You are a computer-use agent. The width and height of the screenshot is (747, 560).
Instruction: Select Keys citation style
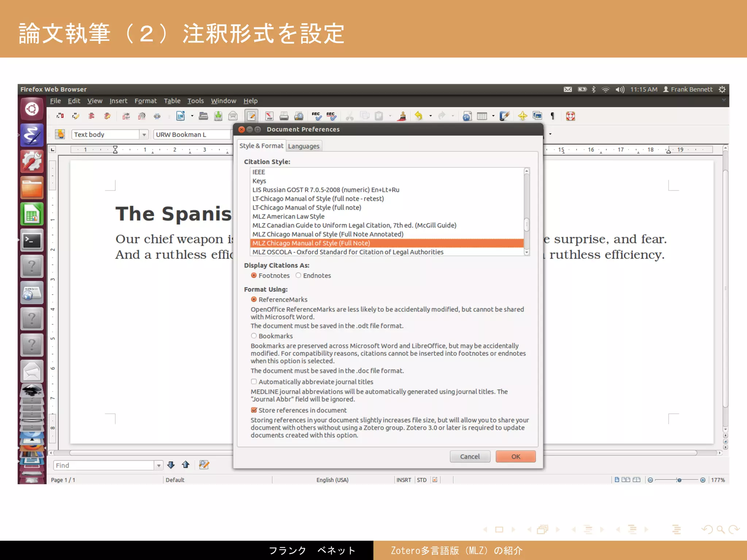click(x=387, y=181)
